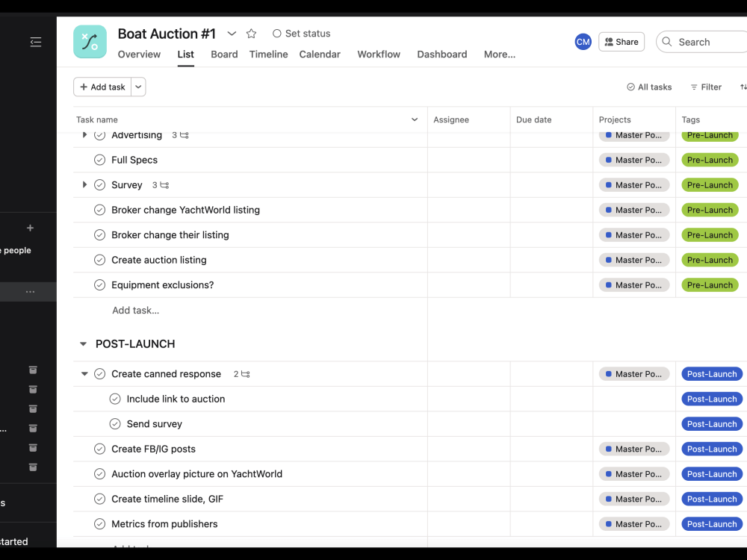747x560 pixels.
Task: Open the sort options icon beside Filter
Action: coord(742,87)
